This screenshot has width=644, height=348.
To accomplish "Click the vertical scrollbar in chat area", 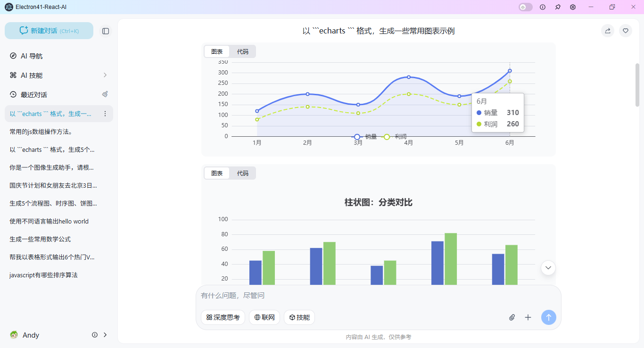I will [637, 85].
